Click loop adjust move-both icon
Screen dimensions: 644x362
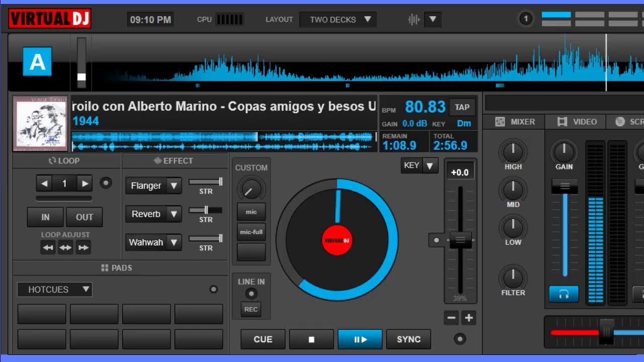click(x=65, y=247)
